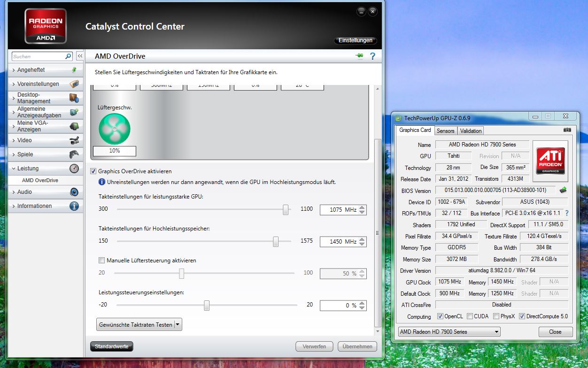Click the blue info icon next to Uhreinstellungen

[x=101, y=182]
